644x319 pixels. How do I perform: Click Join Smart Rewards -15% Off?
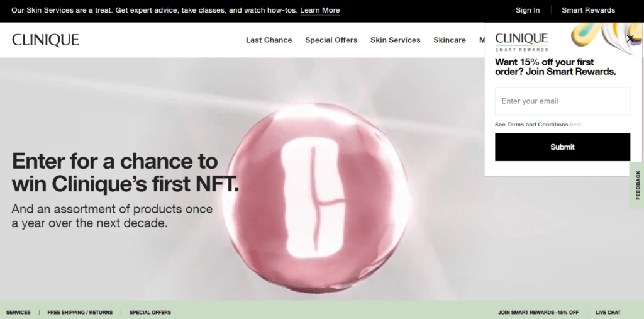[538, 313]
